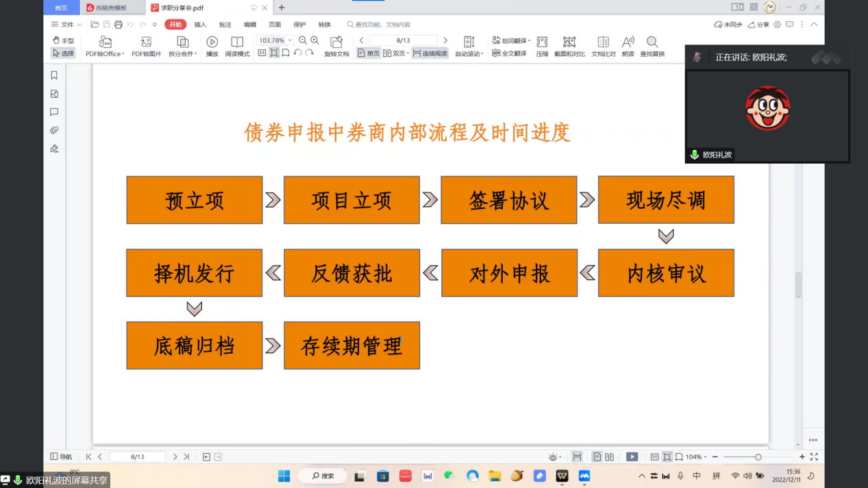Expand the 103.78% zoom level dropdown

click(x=290, y=40)
